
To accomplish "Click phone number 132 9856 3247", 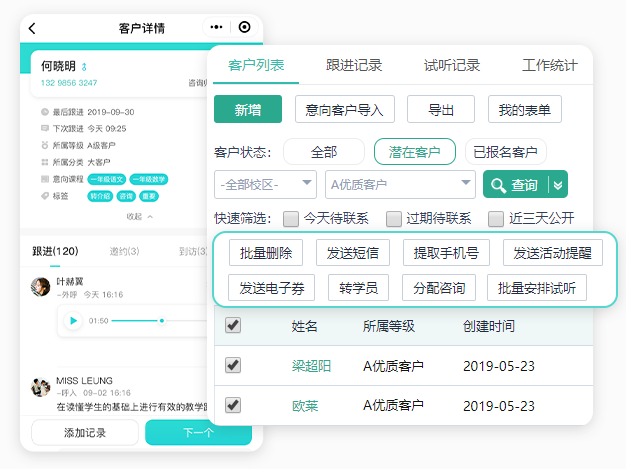I will (69, 83).
